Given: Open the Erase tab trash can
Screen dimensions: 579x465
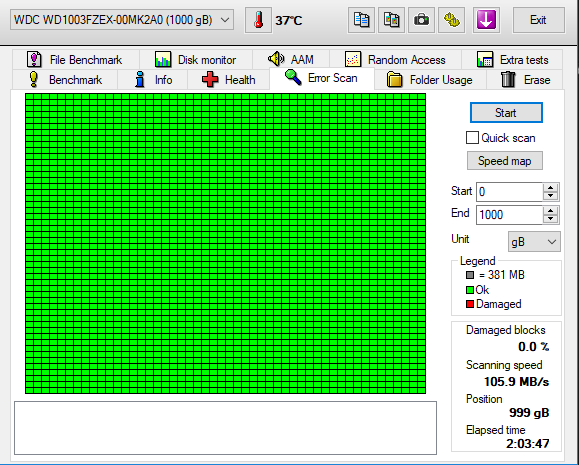Looking at the screenshot, I should point(508,79).
